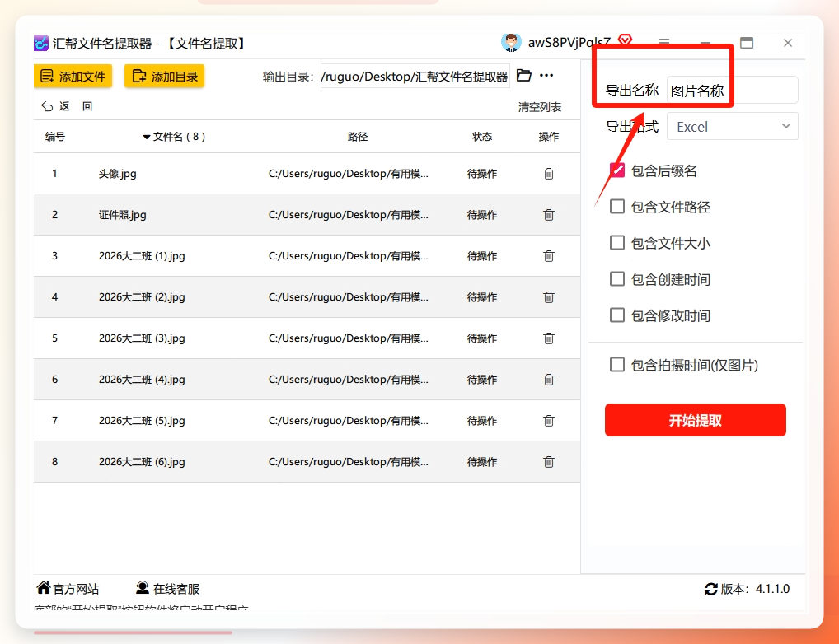Click the app logo icon

(41, 43)
